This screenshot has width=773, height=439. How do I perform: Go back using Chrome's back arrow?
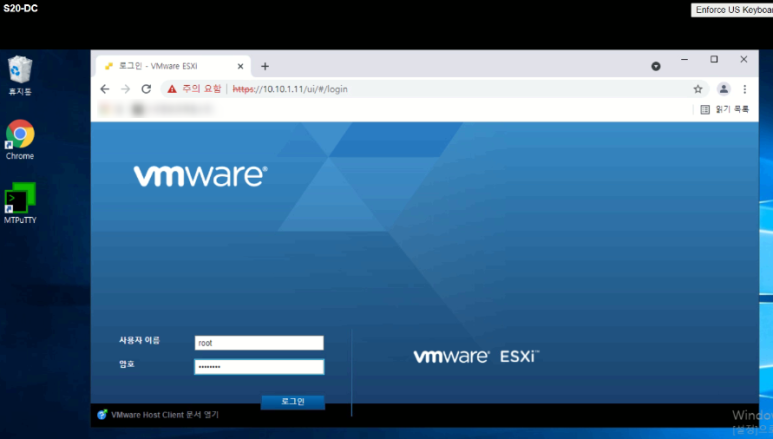click(105, 89)
